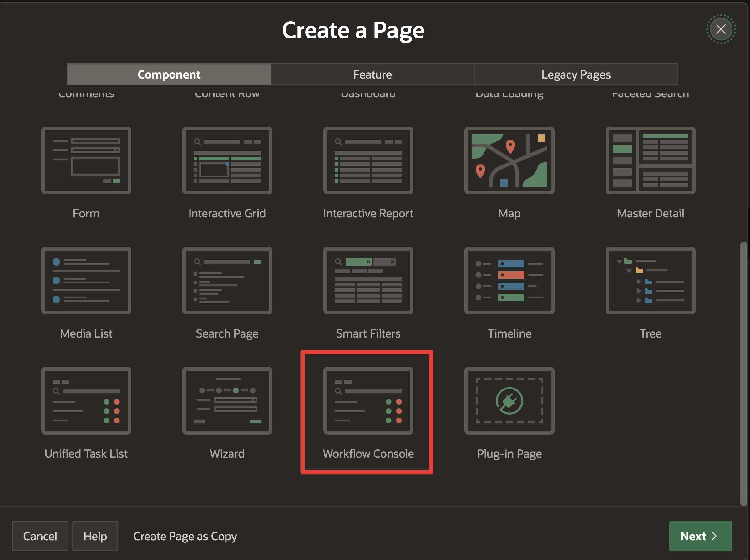Select the Smart Filters page icon
Screen dimensions: 750x560
[368, 281]
